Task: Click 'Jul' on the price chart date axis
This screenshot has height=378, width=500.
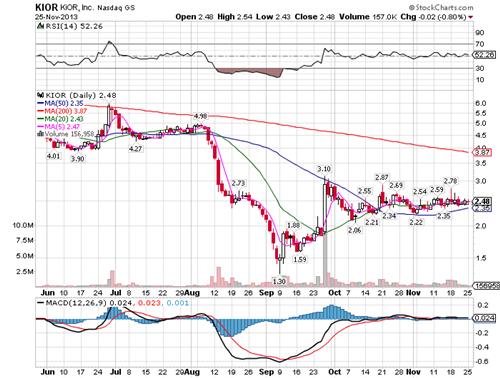Action: [x=115, y=293]
